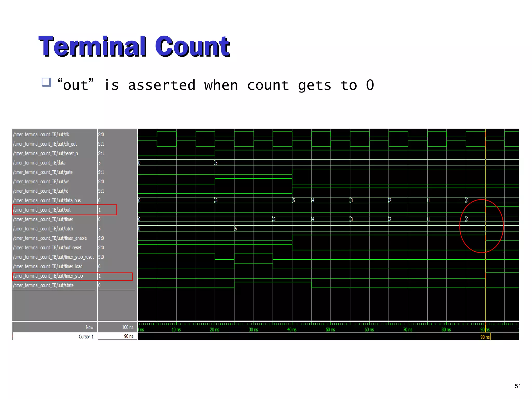532x399 pixels.
Task: Click the timer waveform value 1
Action: tap(429, 219)
